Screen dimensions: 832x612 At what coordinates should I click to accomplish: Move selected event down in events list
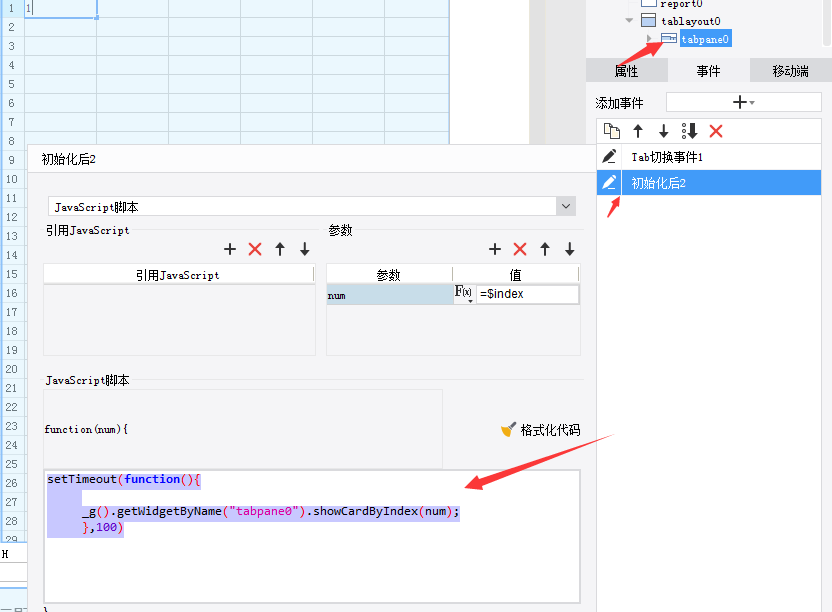(663, 131)
